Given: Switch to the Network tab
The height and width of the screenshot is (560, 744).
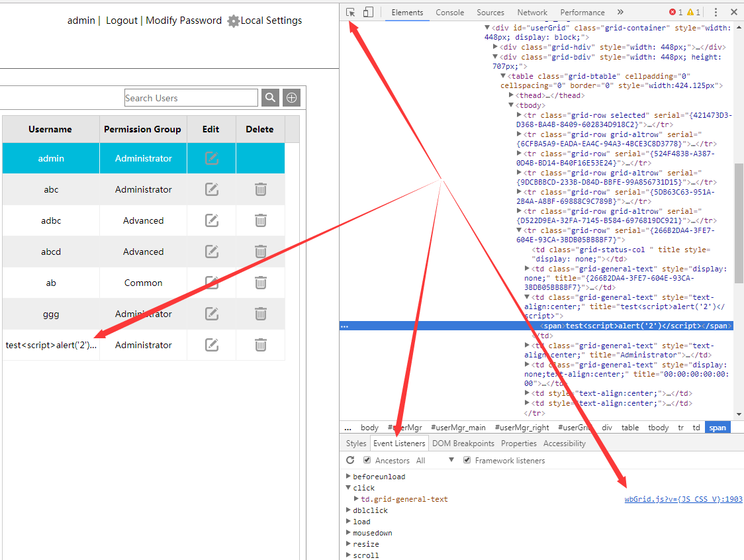Looking at the screenshot, I should pos(532,13).
